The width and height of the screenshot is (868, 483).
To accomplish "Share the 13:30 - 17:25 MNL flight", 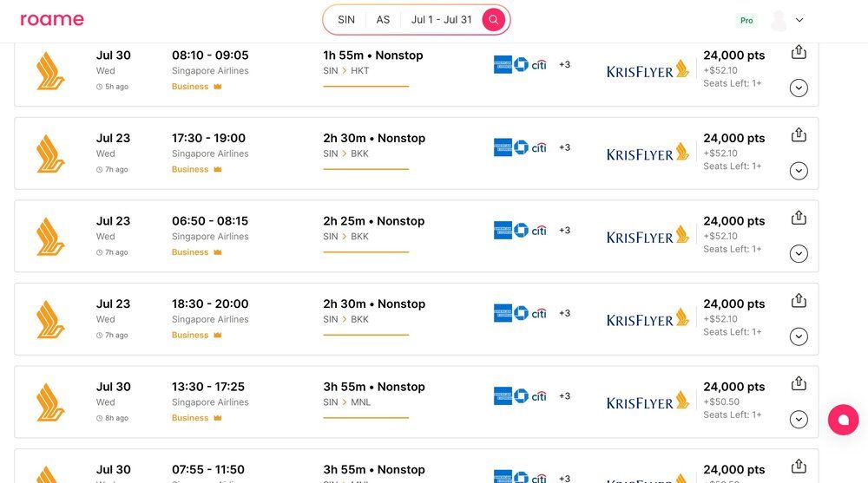I will (x=799, y=384).
